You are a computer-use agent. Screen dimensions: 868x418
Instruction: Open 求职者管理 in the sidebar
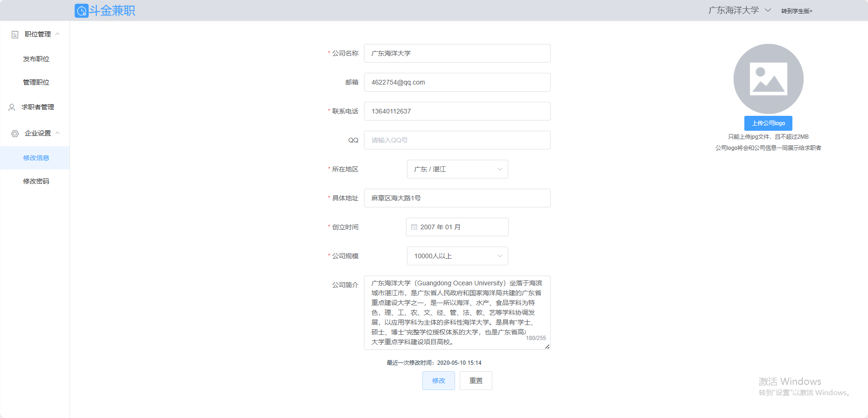(35, 107)
